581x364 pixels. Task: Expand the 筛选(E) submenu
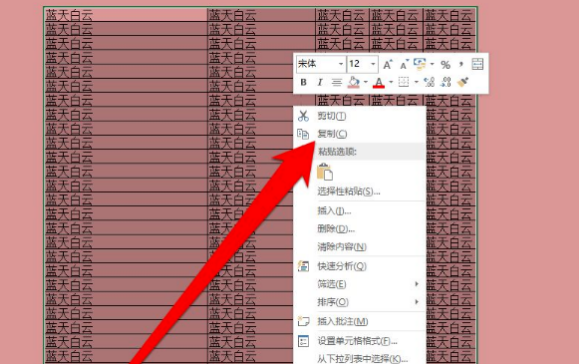(359, 284)
